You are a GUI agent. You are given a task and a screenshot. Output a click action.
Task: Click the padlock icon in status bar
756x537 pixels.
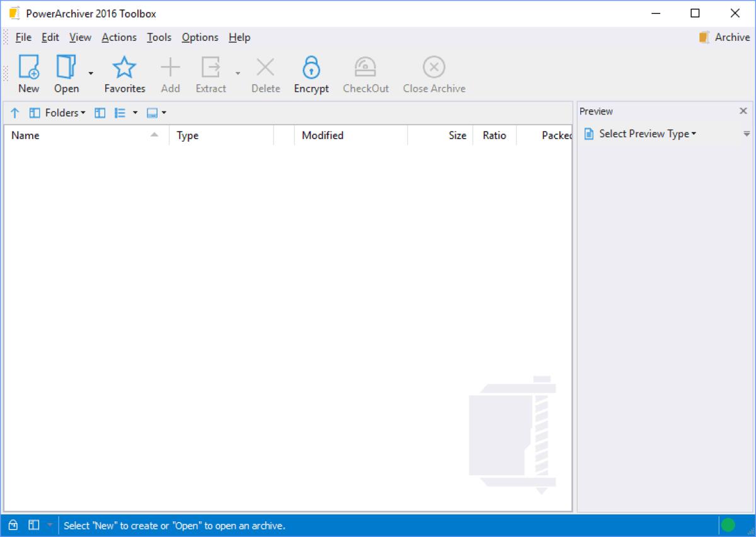pos(13,524)
